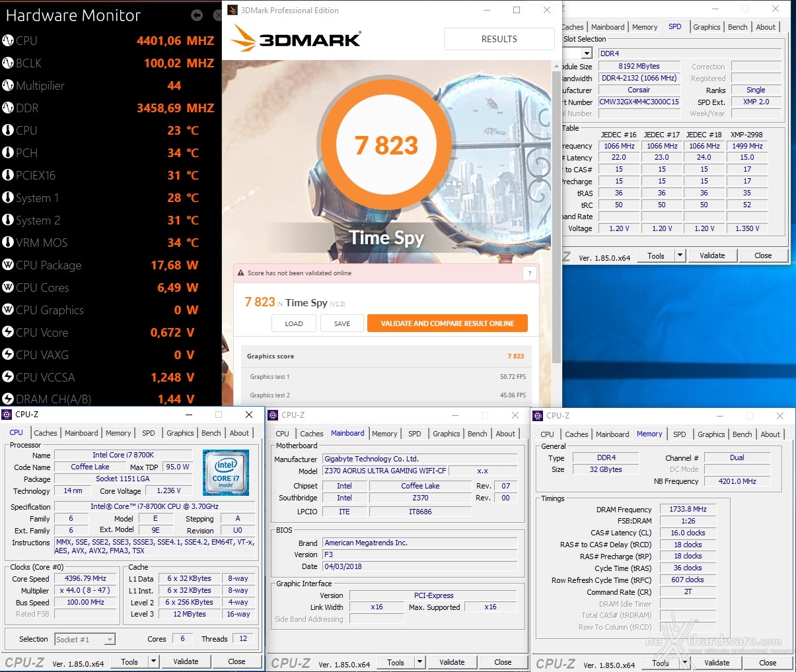796x672 pixels.
Task: Click the CPU temperature thermometer icon (23 °C row)
Action: (8, 130)
